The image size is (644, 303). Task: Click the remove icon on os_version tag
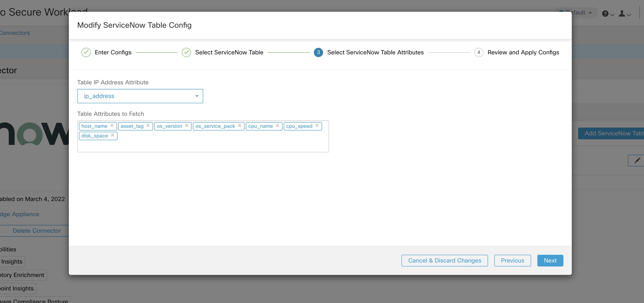187,126
